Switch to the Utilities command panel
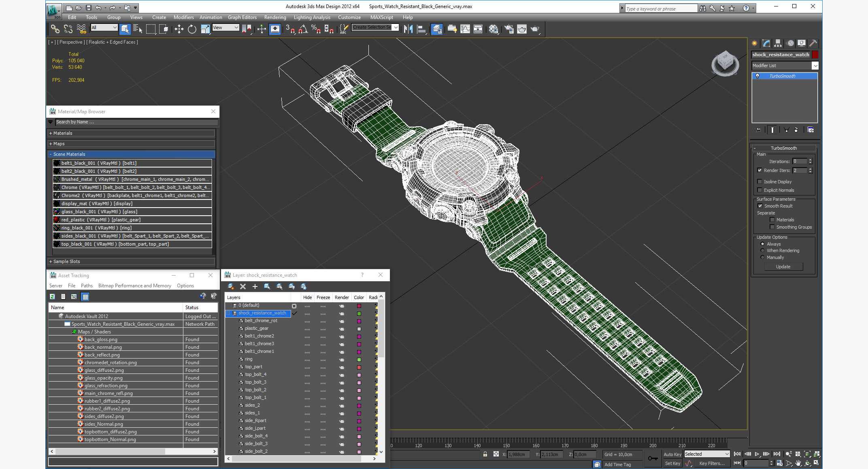The height and width of the screenshot is (469, 868). click(813, 43)
